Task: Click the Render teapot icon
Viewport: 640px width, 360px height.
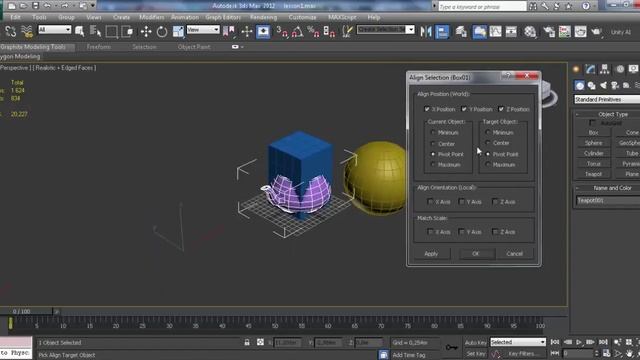Action: (x=596, y=31)
